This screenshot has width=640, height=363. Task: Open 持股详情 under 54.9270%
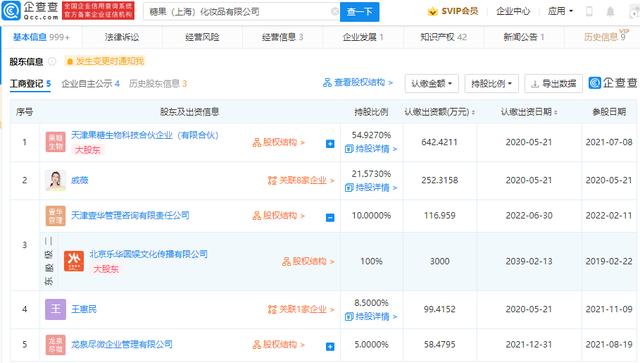point(371,149)
